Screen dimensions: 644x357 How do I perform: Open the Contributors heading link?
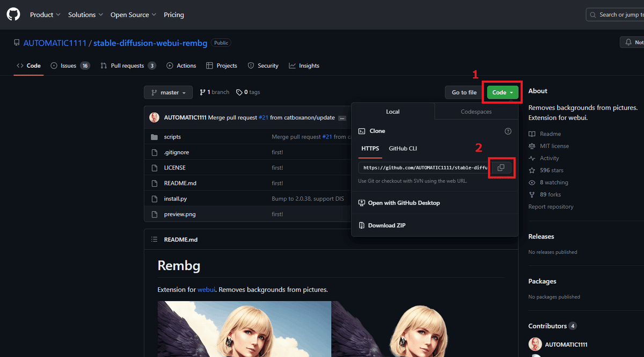(552, 326)
